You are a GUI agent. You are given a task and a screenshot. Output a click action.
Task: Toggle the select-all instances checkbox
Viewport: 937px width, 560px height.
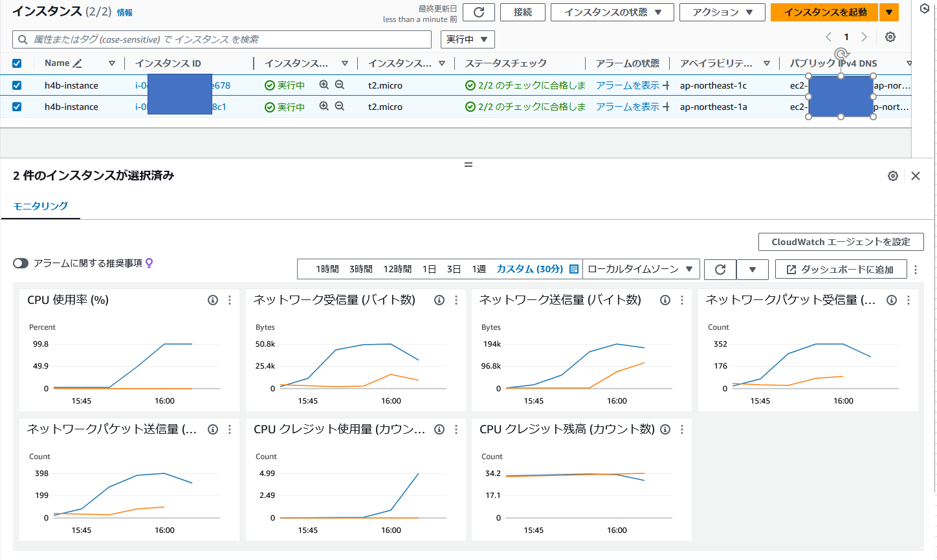17,63
